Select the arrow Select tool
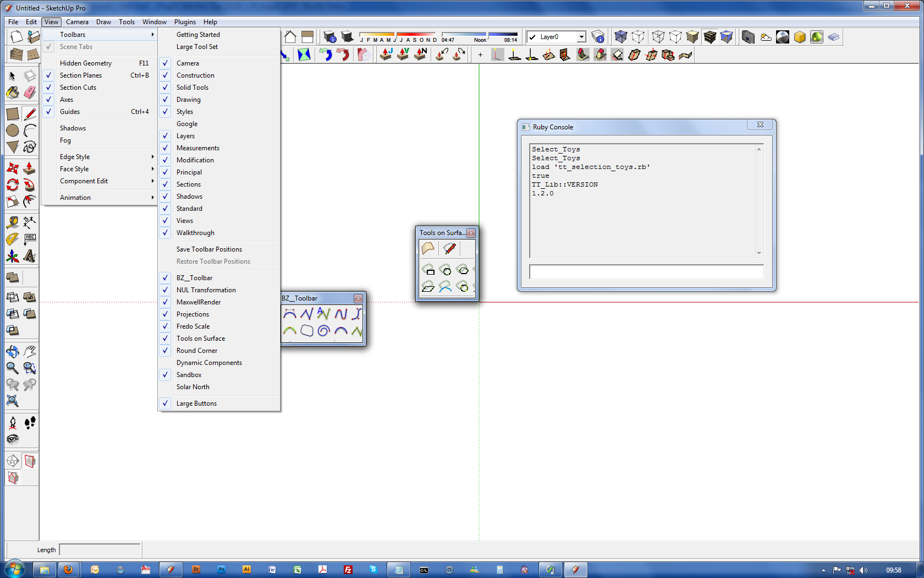The width and height of the screenshot is (924, 578). [13, 76]
